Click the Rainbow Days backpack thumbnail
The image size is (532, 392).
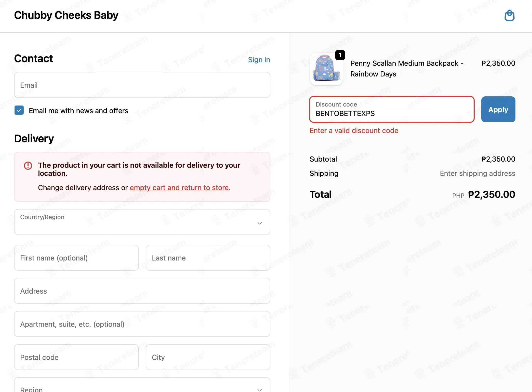(326, 69)
